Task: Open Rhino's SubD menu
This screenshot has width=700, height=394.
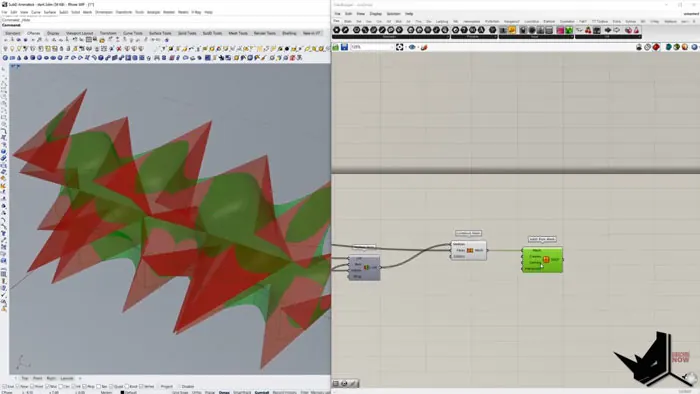Action: click(x=64, y=12)
